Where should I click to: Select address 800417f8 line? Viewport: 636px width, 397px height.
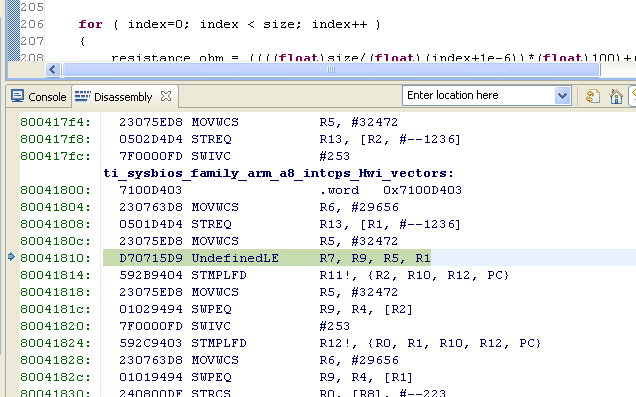(56, 139)
